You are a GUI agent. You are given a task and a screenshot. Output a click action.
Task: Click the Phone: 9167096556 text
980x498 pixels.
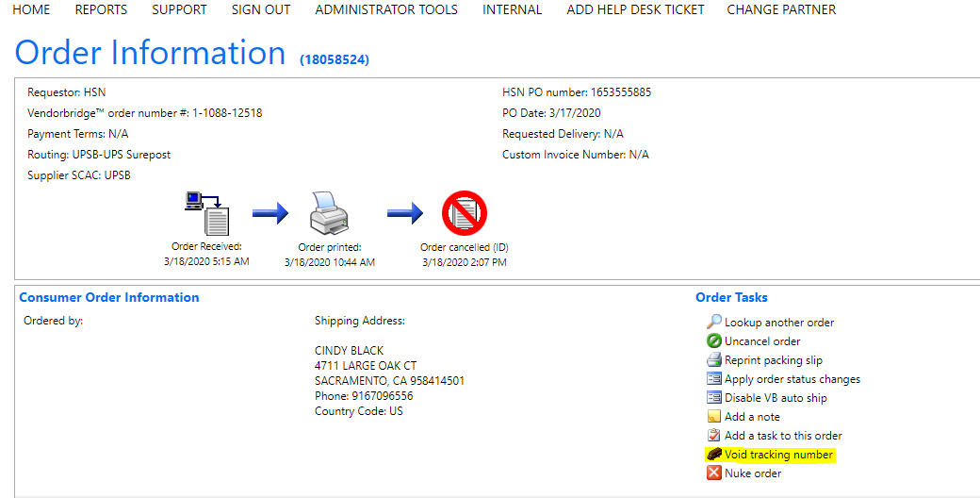coord(364,396)
